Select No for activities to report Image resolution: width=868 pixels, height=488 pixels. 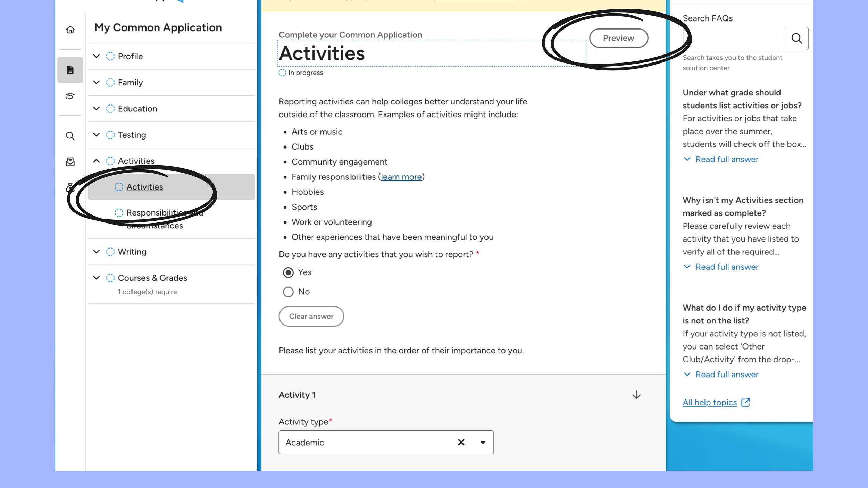click(288, 292)
